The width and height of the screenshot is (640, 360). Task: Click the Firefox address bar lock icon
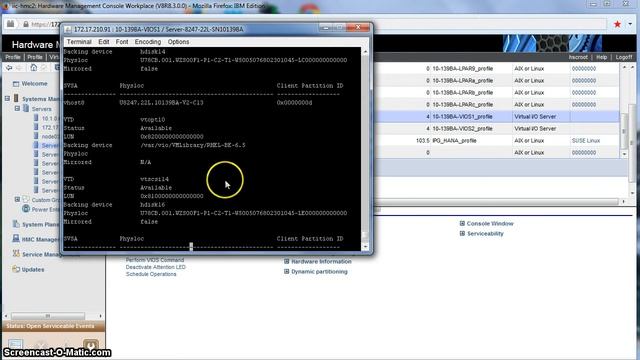[26, 24]
